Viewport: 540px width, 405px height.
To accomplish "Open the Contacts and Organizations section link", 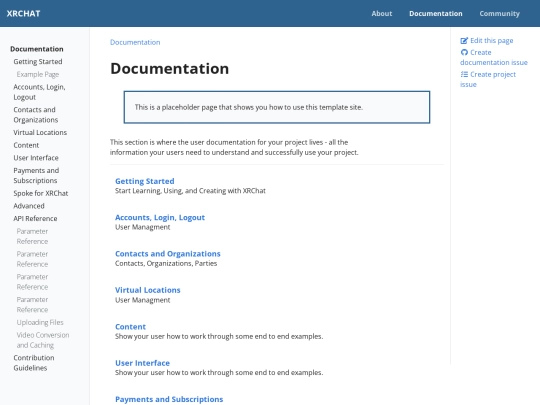I will pos(168,254).
